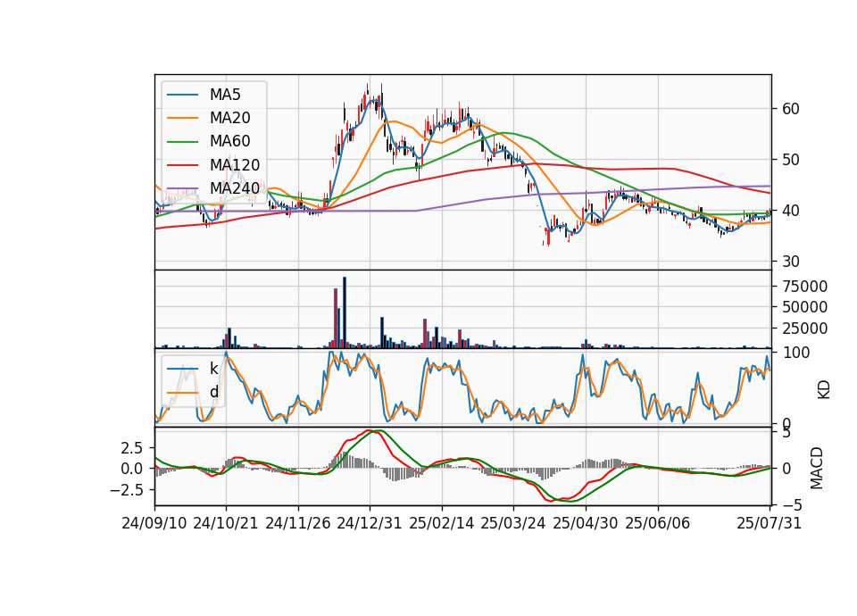
Task: Click the volume axis value 50000
Action: [x=804, y=307]
